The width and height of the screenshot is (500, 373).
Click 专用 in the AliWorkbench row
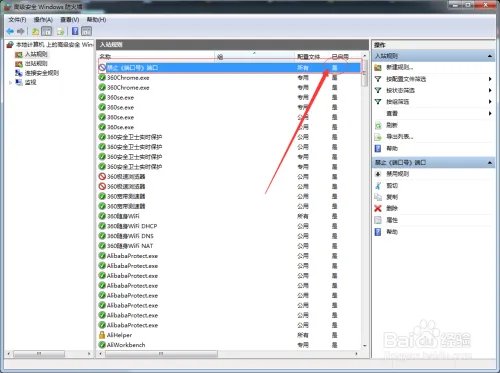(x=303, y=345)
